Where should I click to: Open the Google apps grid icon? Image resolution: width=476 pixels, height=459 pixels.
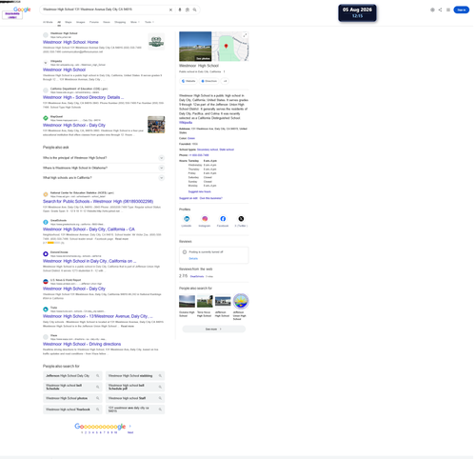[x=448, y=10]
